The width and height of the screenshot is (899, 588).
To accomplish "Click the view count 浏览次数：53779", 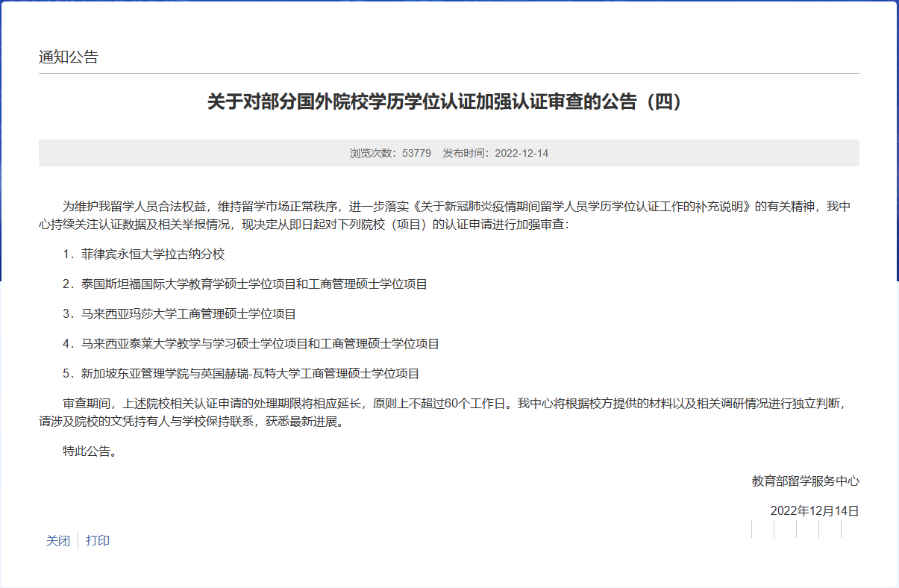I will (390, 153).
